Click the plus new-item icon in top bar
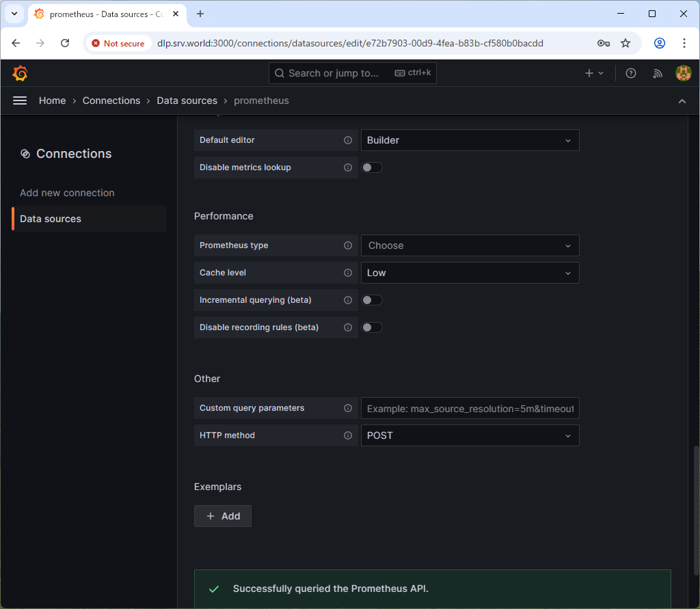This screenshot has height=609, width=700. tap(589, 73)
